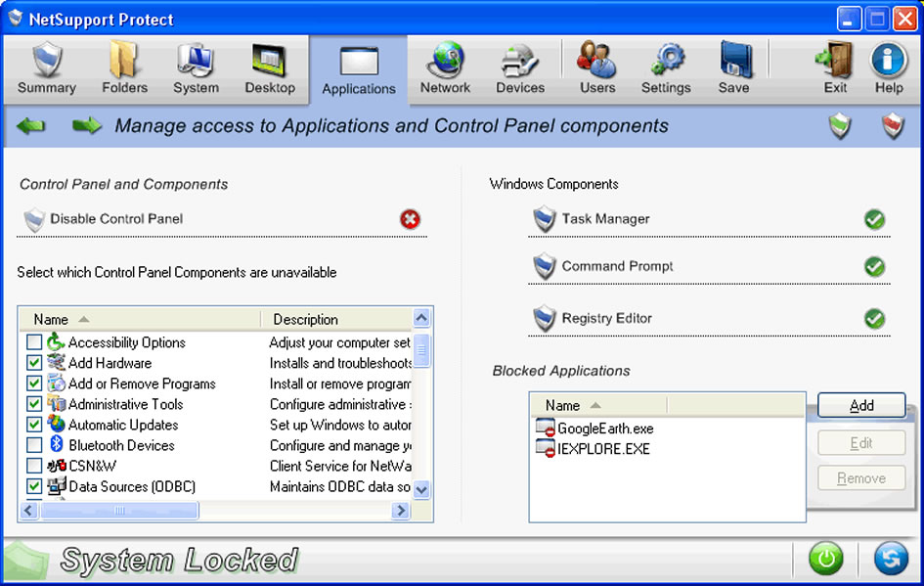The image size is (924, 586).
Task: Click the Administrative Tools icon
Action: click(x=56, y=404)
